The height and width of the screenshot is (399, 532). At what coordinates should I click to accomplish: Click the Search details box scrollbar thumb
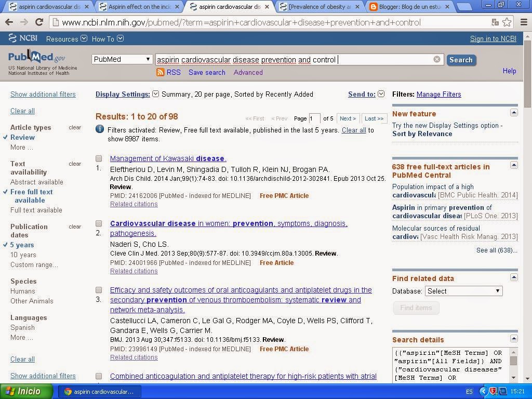[514, 361]
